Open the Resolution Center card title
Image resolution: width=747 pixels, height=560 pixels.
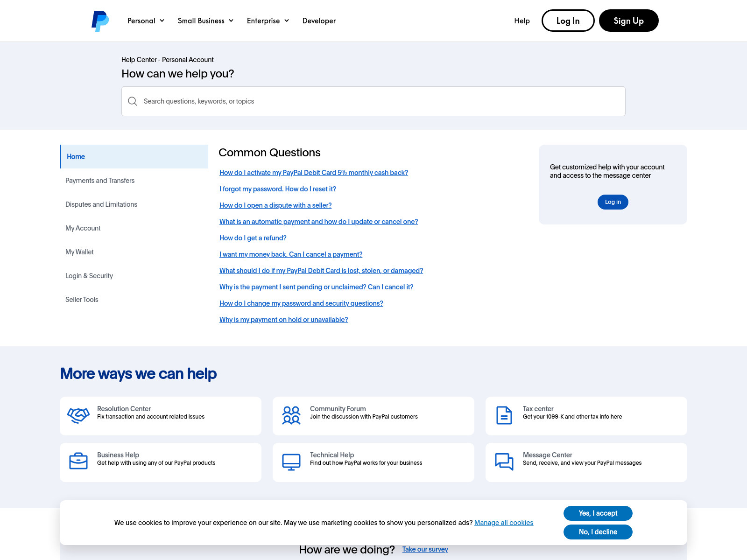click(x=124, y=409)
